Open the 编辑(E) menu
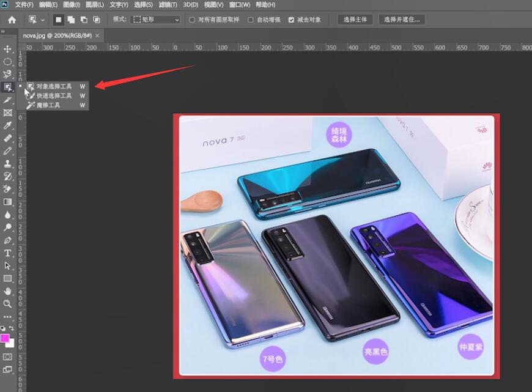 (x=48, y=5)
